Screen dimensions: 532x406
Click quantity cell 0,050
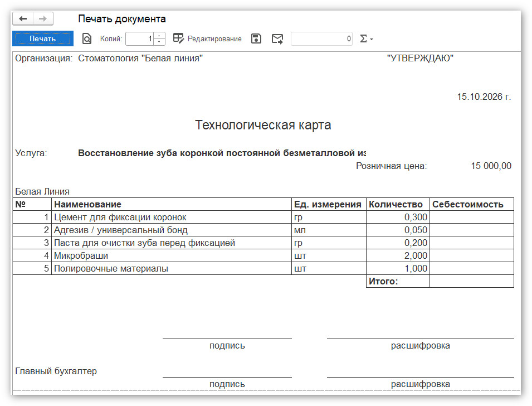tap(398, 230)
